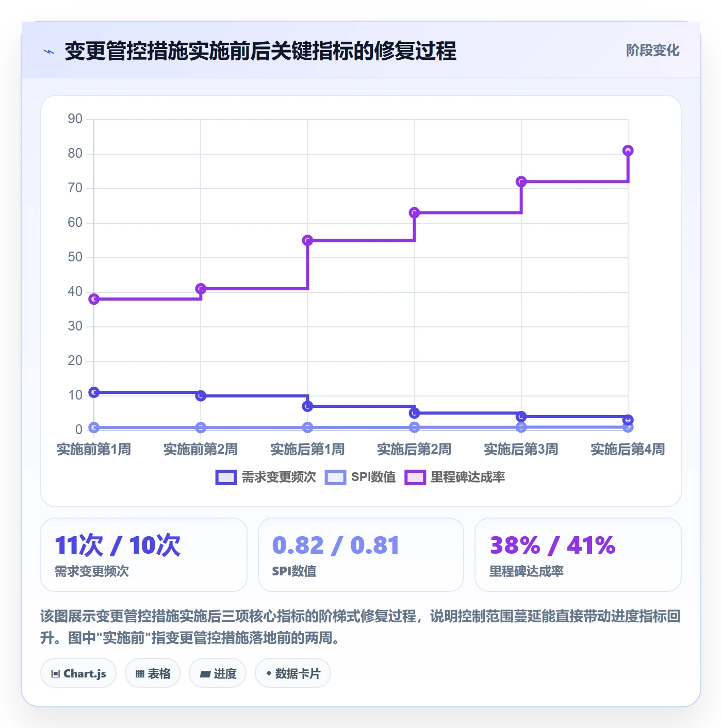Click the 实施后第4周 axis label
Viewport: 722px width, 728px height.
tap(628, 450)
